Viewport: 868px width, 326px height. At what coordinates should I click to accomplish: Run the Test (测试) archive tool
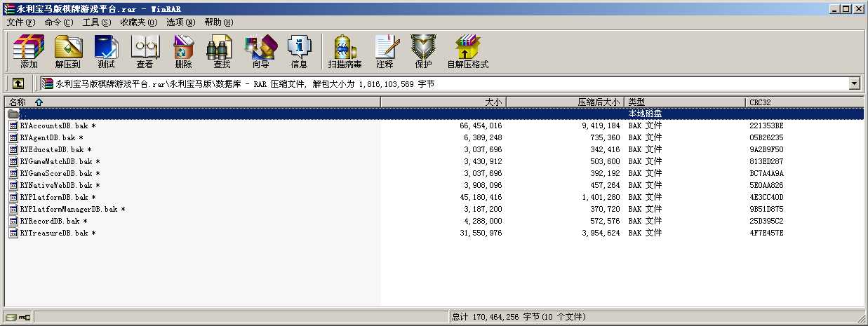[x=107, y=51]
